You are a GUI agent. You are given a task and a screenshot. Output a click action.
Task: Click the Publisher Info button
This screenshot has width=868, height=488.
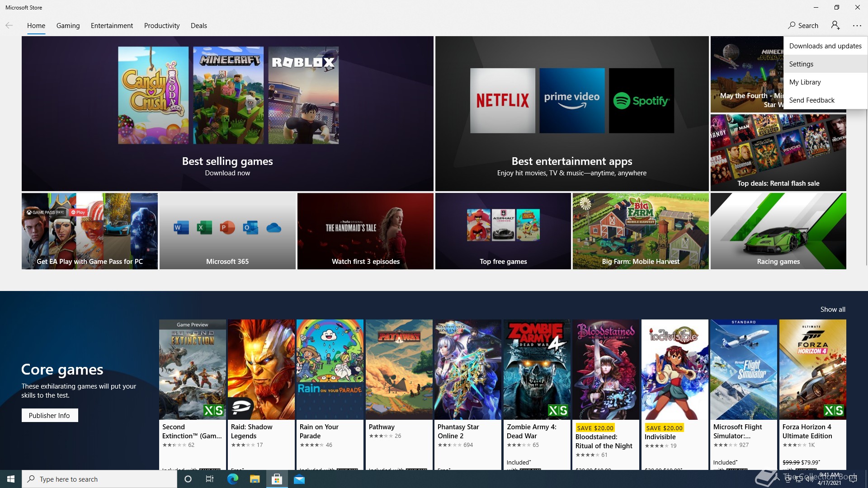pyautogui.click(x=50, y=415)
